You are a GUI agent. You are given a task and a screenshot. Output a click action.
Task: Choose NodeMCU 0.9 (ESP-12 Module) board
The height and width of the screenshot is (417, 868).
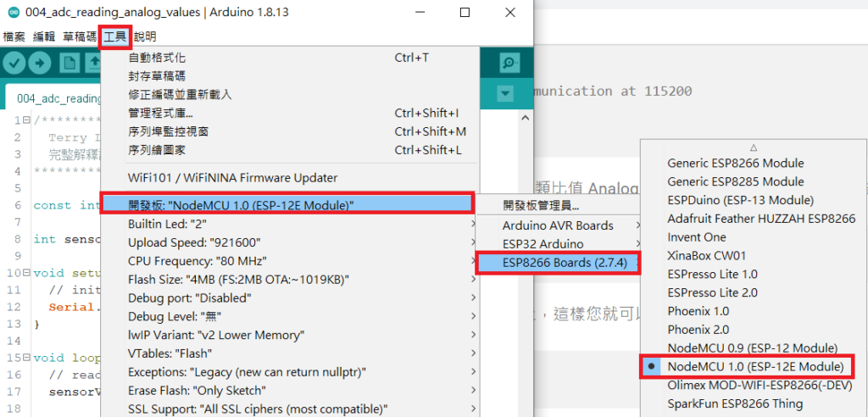[752, 348]
